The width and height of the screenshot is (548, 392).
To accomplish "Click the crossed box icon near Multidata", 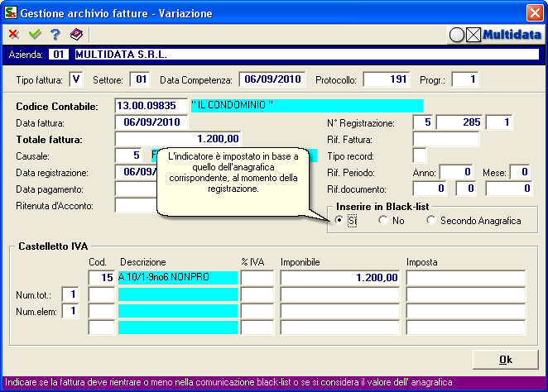I will (473, 35).
